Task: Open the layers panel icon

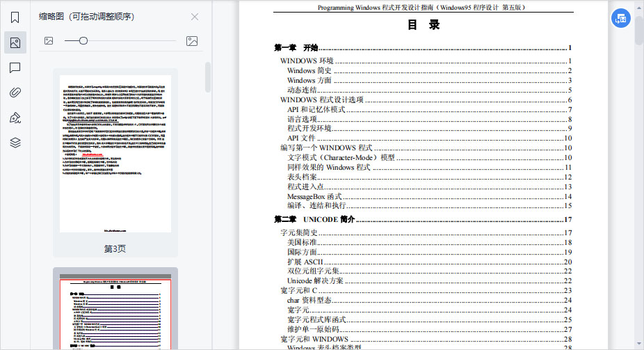Action: pyautogui.click(x=15, y=143)
